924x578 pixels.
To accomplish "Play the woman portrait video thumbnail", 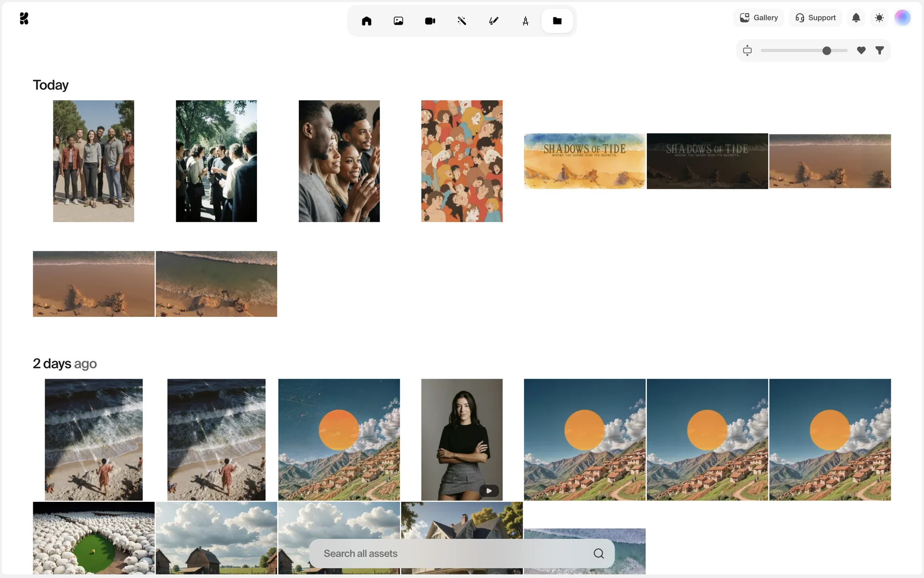I will 488,491.
